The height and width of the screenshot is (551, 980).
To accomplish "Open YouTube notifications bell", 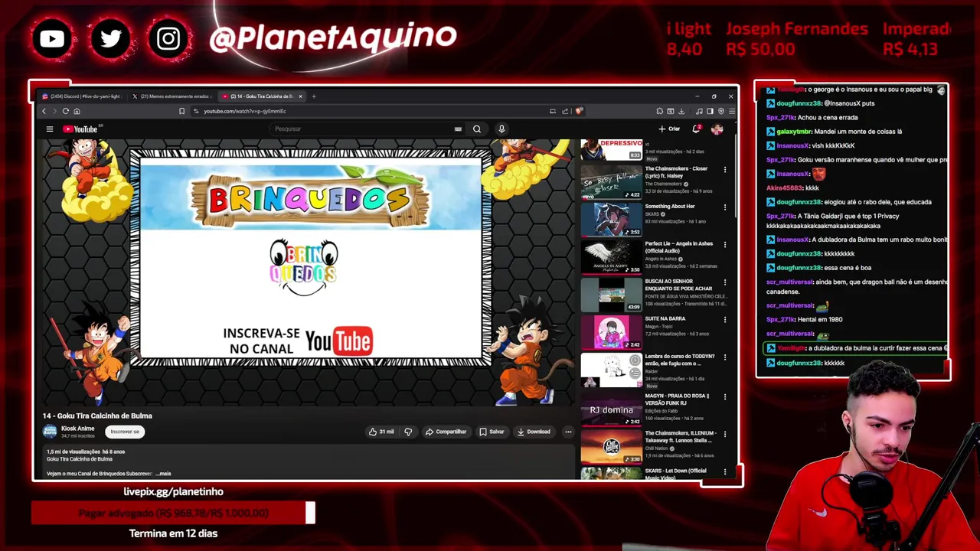I will point(696,129).
